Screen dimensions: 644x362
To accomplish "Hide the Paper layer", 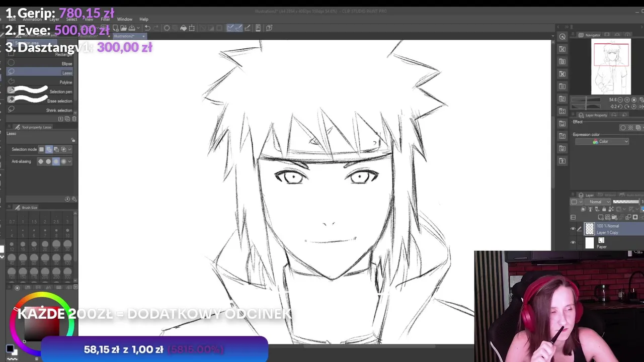I will 573,243.
